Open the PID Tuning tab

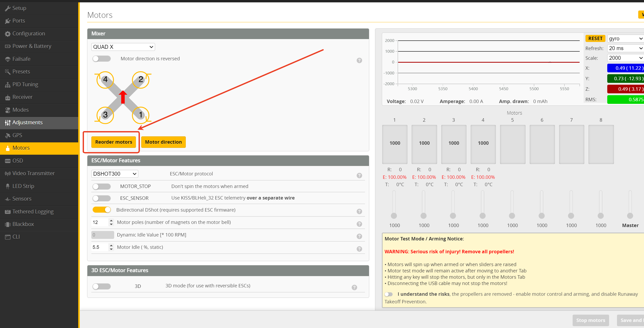coord(25,84)
